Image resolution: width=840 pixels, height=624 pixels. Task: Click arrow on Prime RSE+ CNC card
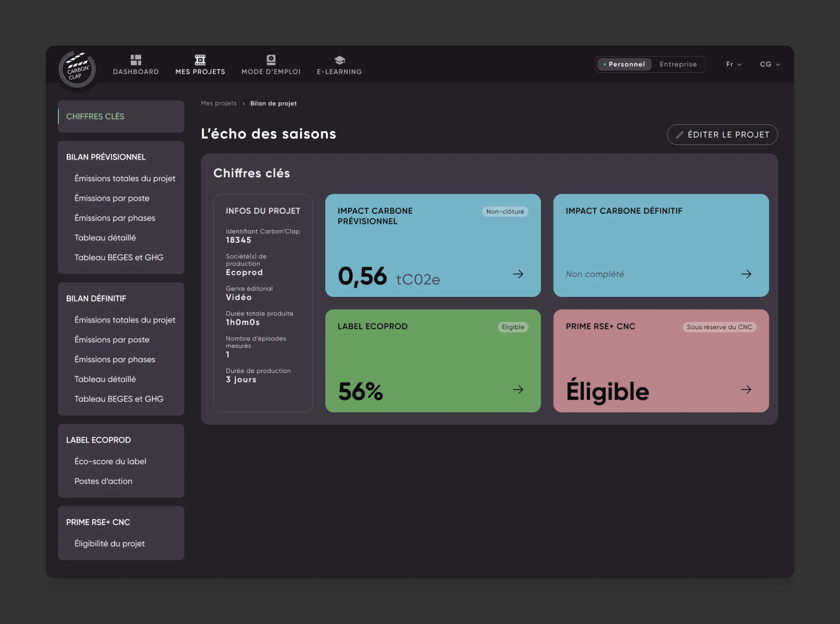tap(746, 389)
